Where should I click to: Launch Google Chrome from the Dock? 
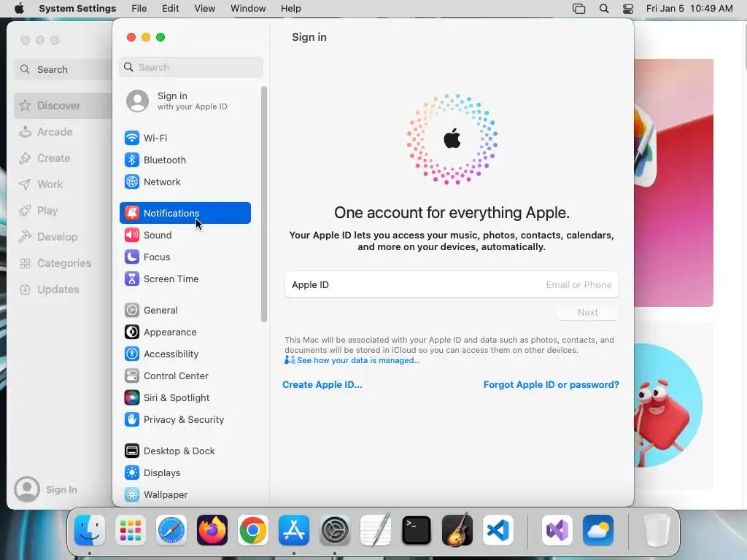(253, 530)
